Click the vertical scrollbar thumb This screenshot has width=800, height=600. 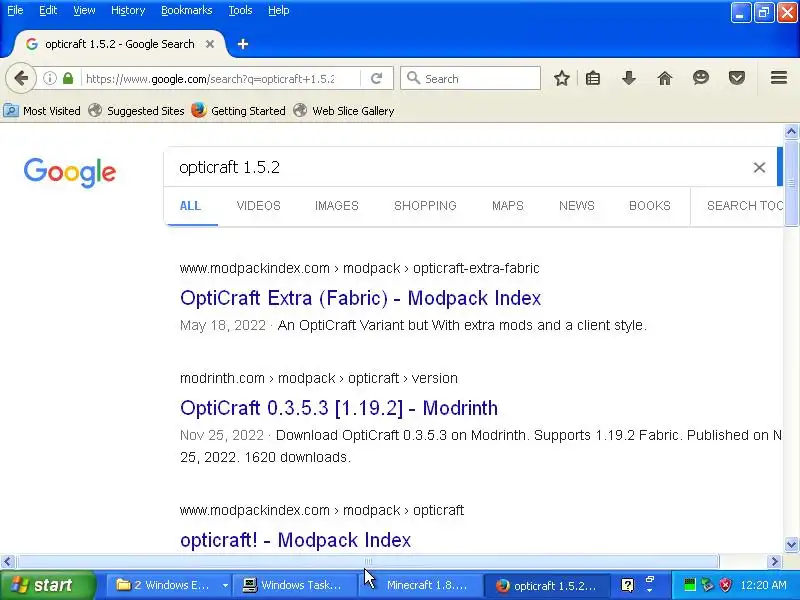pos(791,183)
